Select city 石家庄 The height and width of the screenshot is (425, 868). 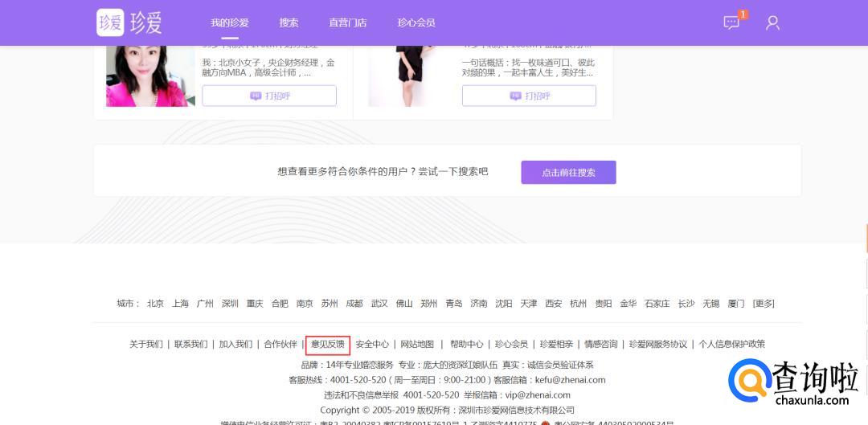coord(657,304)
